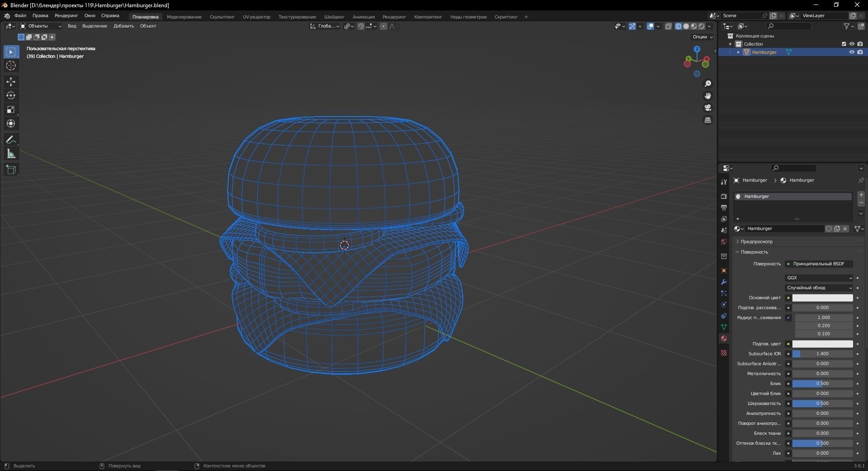Switch to solid viewport shading
This screenshot has height=471, width=868.
point(686,26)
